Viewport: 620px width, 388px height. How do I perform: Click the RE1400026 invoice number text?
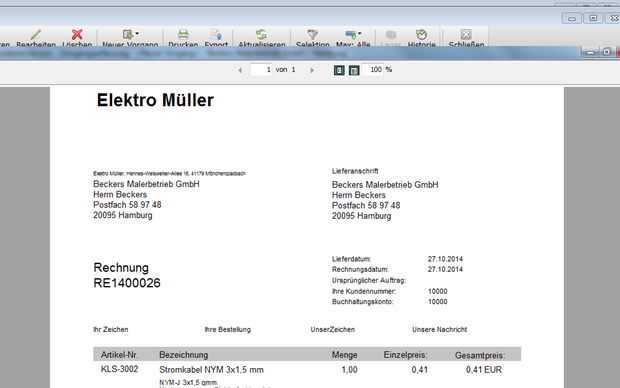click(127, 283)
